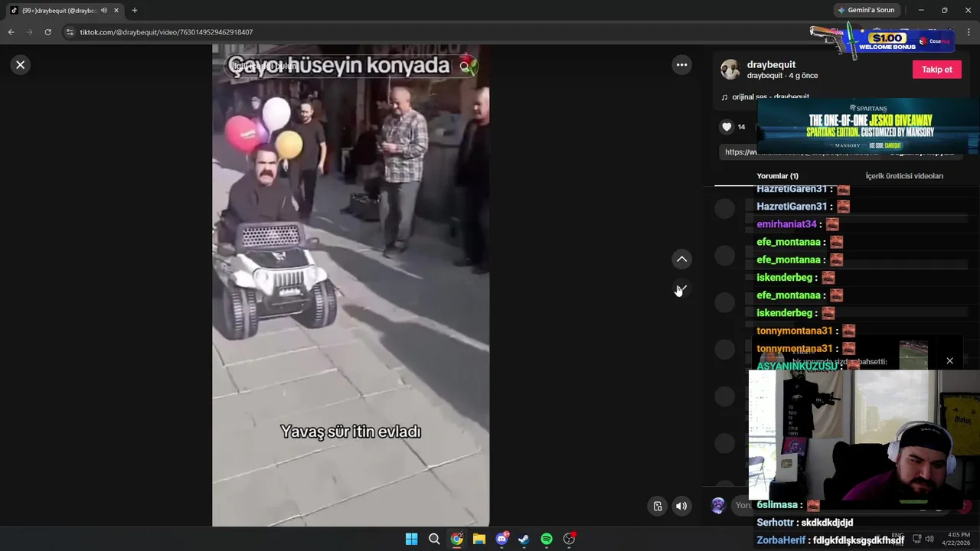Open draybequit's profile avatar
This screenshot has height=551, width=980.
(730, 70)
